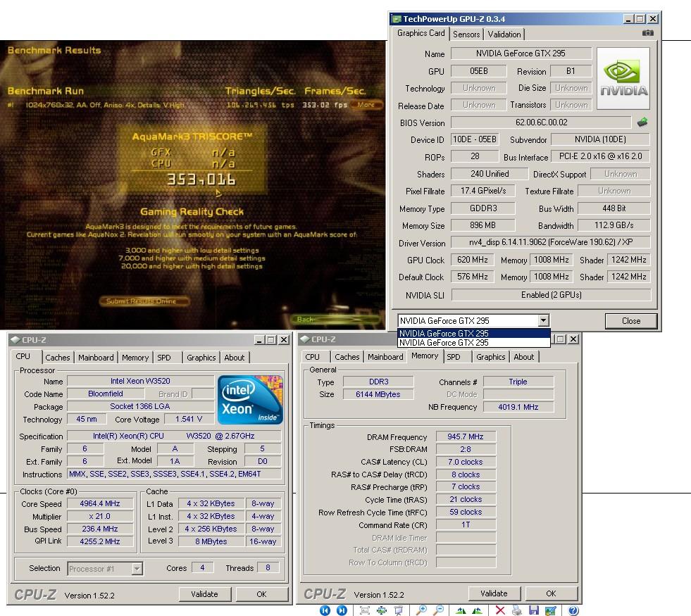Click the Channels # value Triple
This screenshot has height=616, width=691.
[x=518, y=382]
